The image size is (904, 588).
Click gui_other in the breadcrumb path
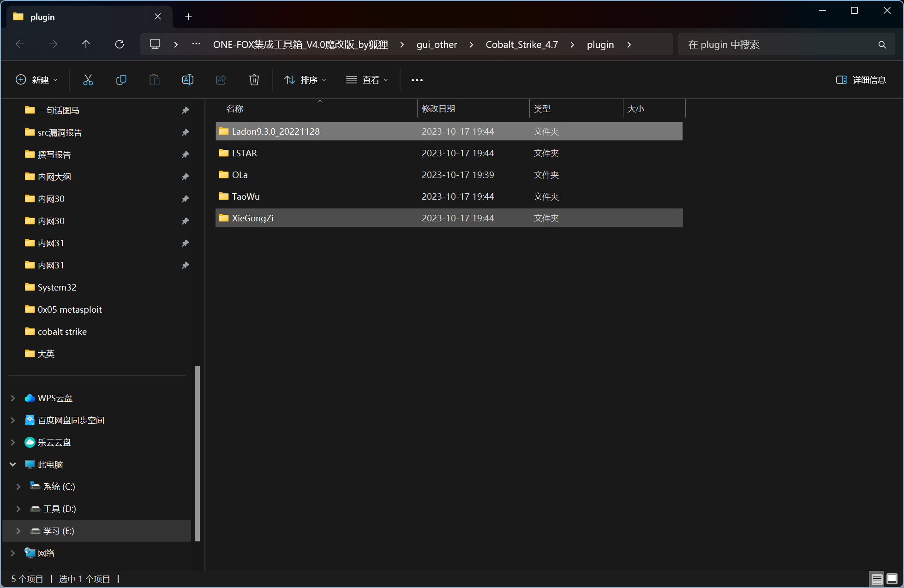tap(437, 45)
